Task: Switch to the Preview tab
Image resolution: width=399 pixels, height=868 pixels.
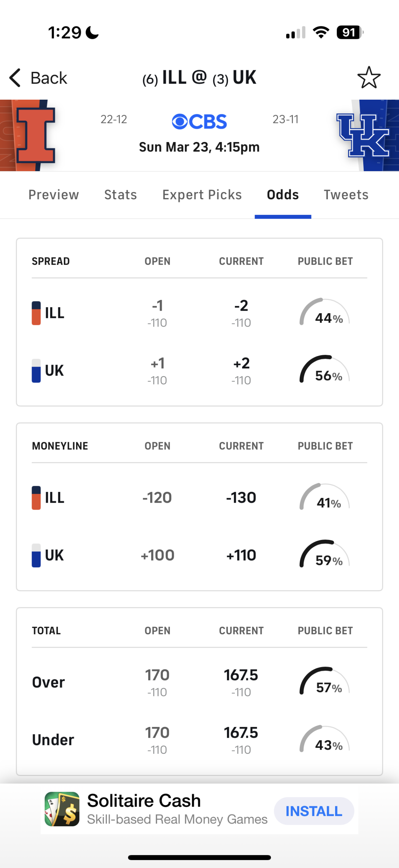Action: (54, 195)
